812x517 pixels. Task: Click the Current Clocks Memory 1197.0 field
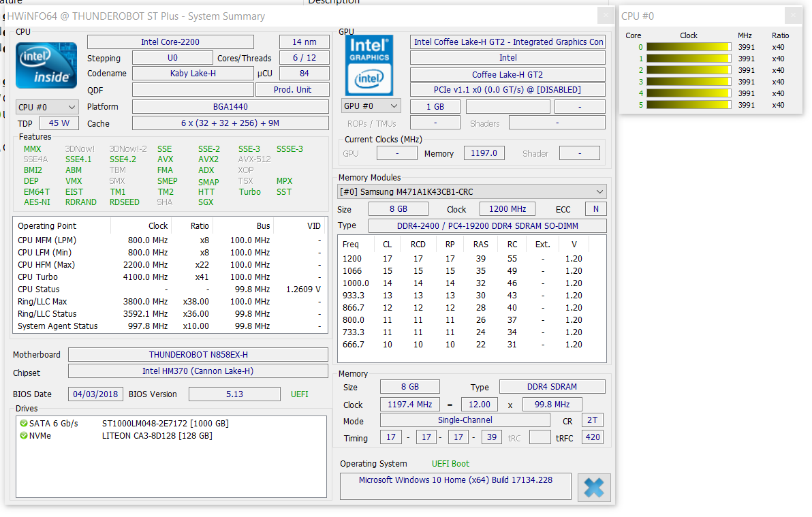484,153
